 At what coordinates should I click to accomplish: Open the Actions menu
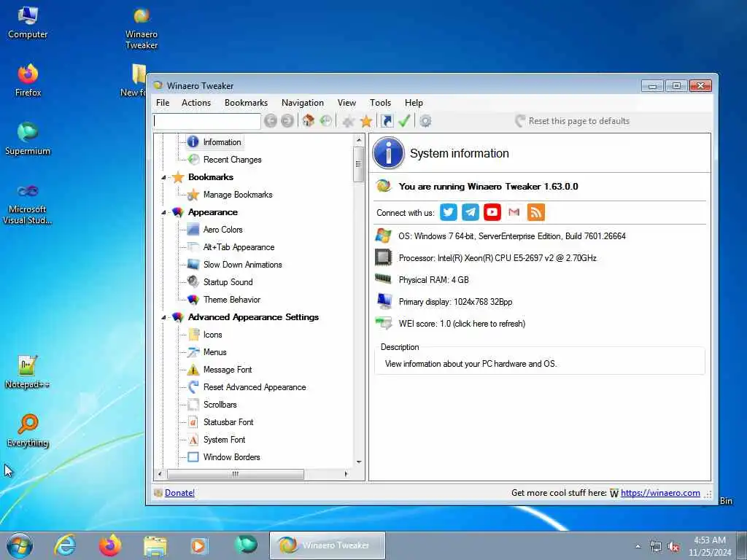pos(196,103)
